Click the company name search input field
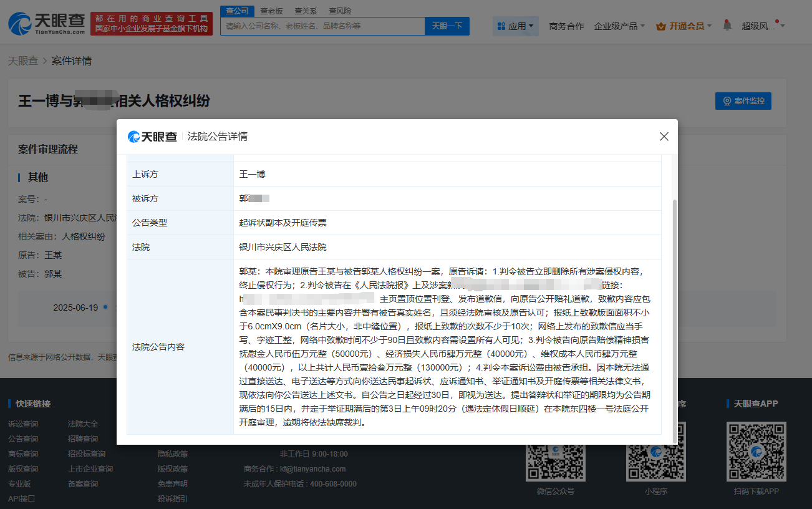 [322, 26]
